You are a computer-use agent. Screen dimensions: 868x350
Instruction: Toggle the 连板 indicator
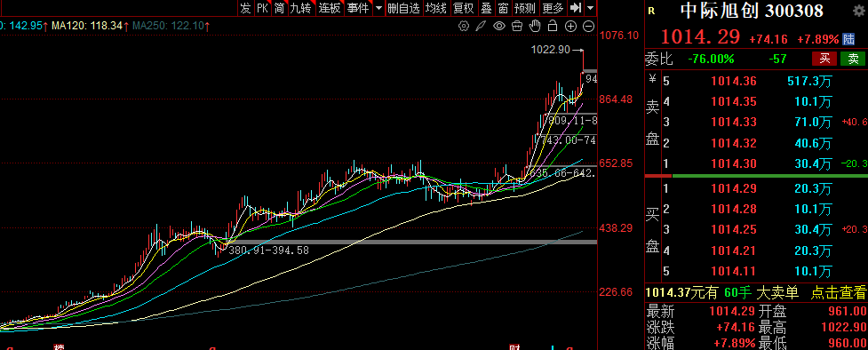[x=330, y=8]
